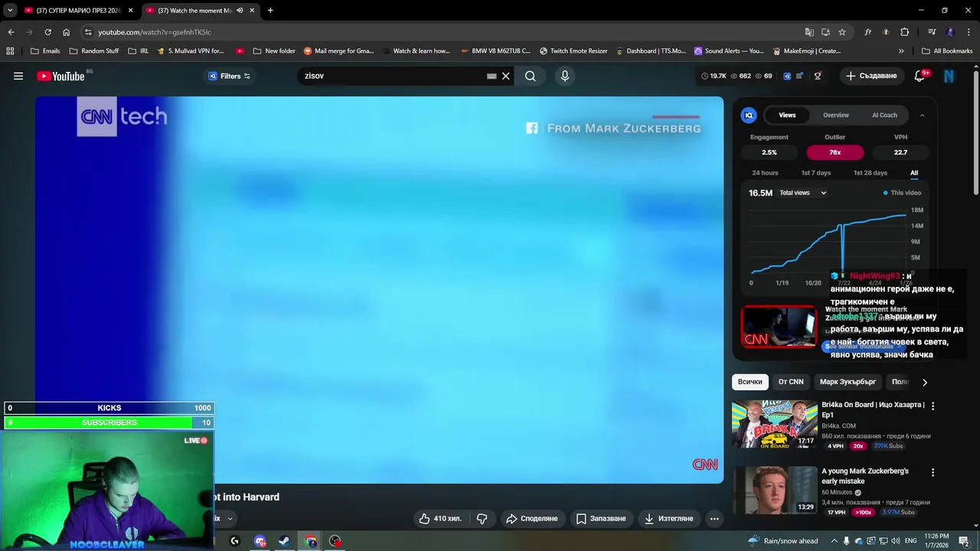Open the tab search dropdown arrow
This screenshot has width=980, height=551.
pos(9,10)
